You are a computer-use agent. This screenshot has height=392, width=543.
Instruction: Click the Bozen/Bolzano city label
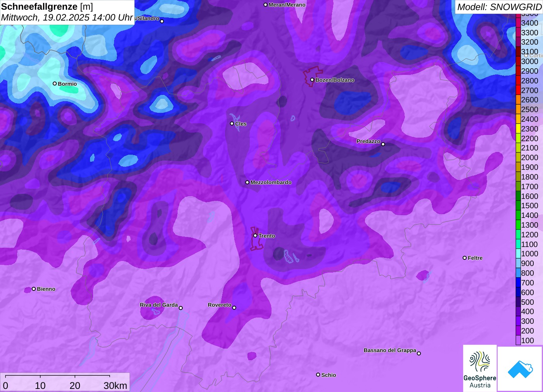point(335,80)
